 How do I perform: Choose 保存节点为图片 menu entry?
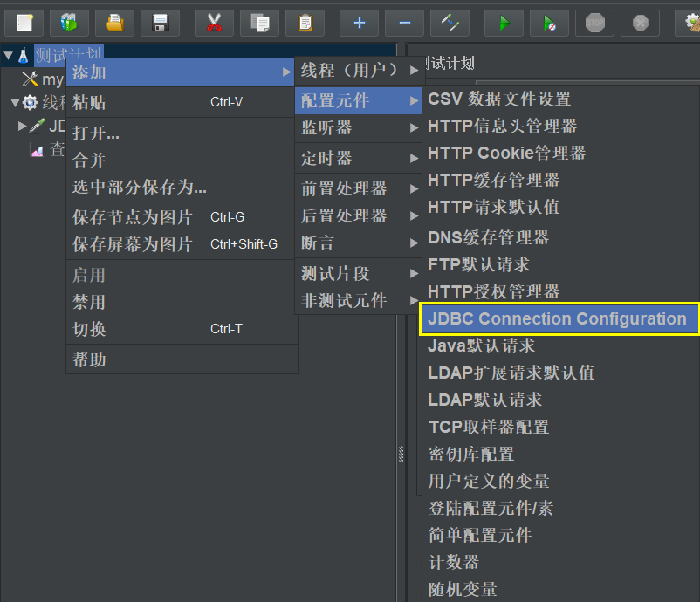(182, 217)
